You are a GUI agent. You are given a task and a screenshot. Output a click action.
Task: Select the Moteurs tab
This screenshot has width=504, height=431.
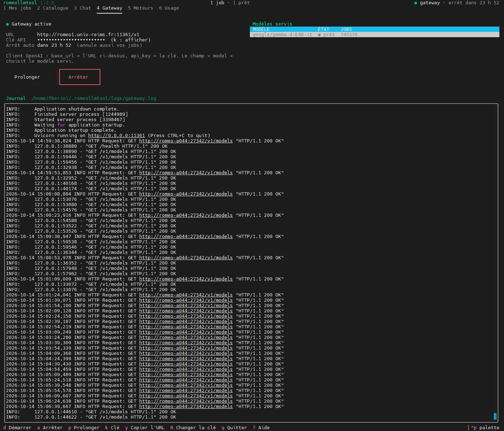coord(140,8)
